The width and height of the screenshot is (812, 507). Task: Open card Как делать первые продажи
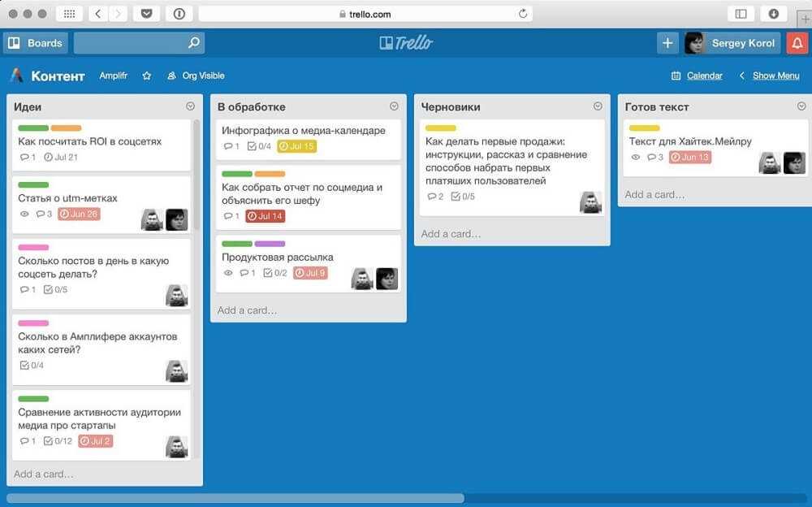[512, 168]
